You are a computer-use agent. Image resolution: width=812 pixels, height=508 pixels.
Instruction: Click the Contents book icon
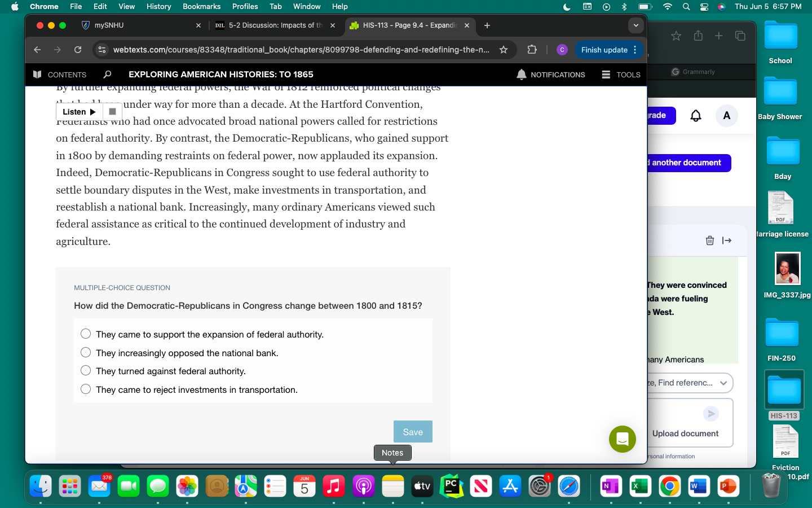tap(37, 74)
